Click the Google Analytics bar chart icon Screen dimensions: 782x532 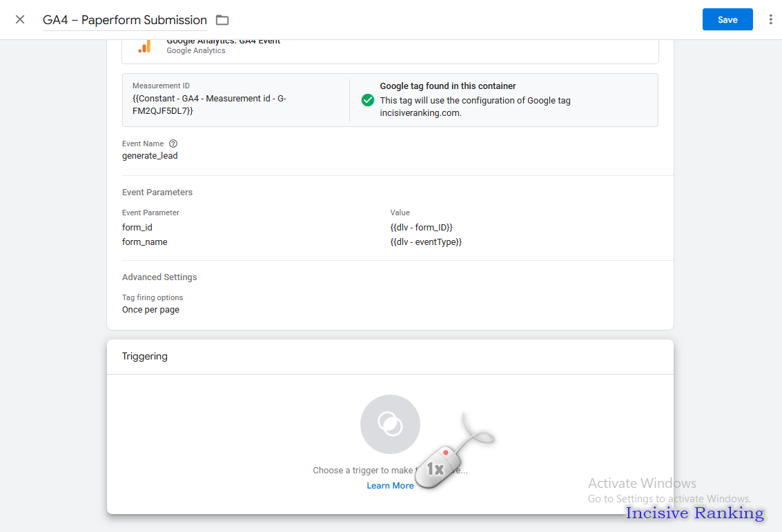(x=145, y=46)
